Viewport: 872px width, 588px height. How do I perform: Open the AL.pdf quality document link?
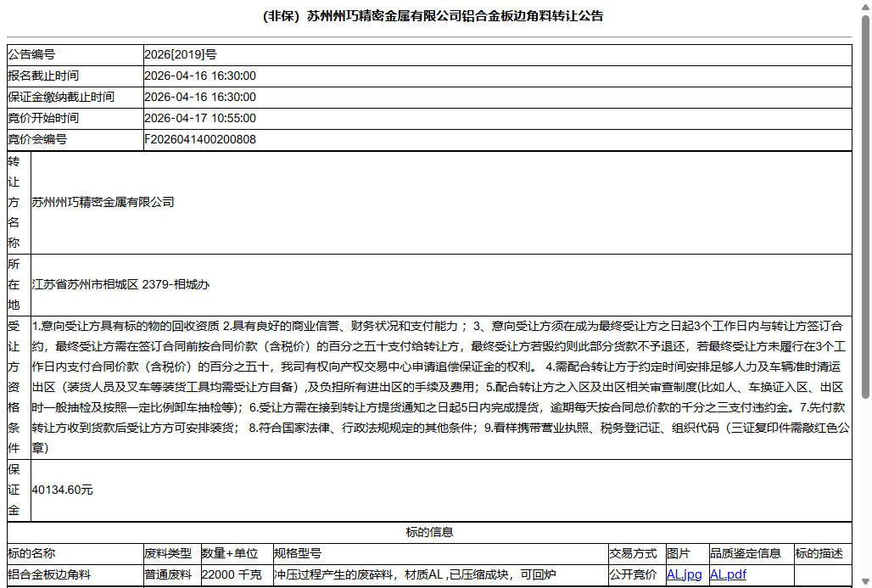(x=728, y=574)
